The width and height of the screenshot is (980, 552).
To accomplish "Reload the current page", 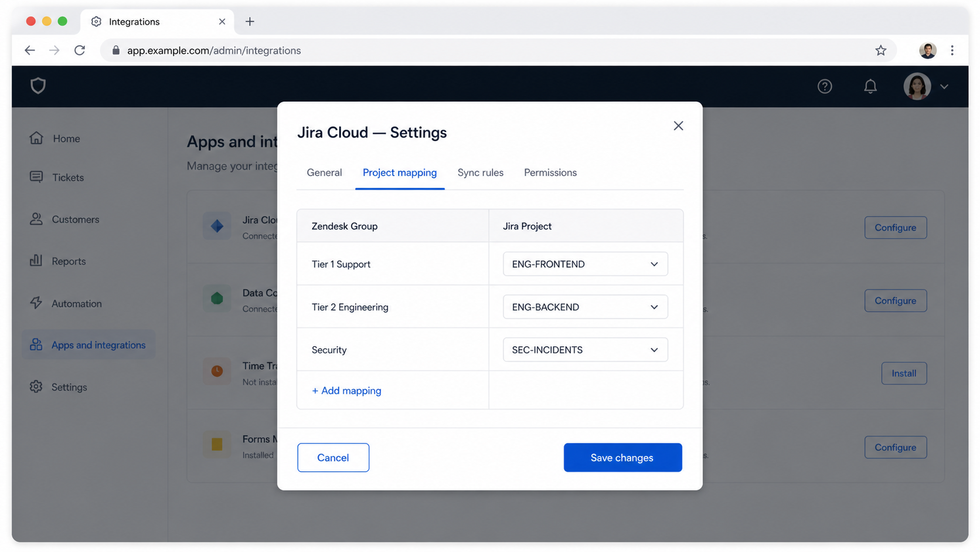I will [80, 50].
